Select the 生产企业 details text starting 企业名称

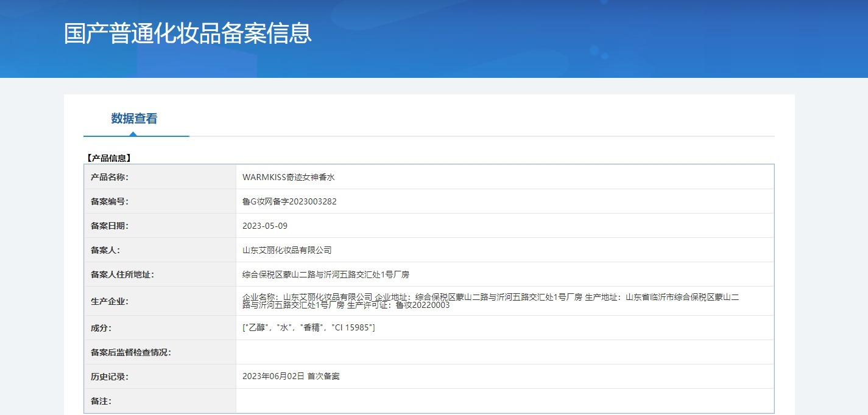[491, 301]
